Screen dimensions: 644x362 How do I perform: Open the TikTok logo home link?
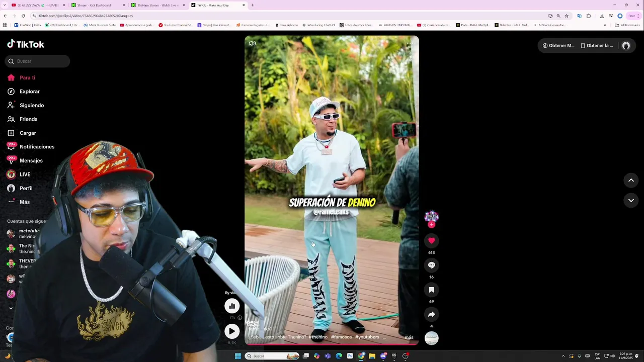(26, 44)
